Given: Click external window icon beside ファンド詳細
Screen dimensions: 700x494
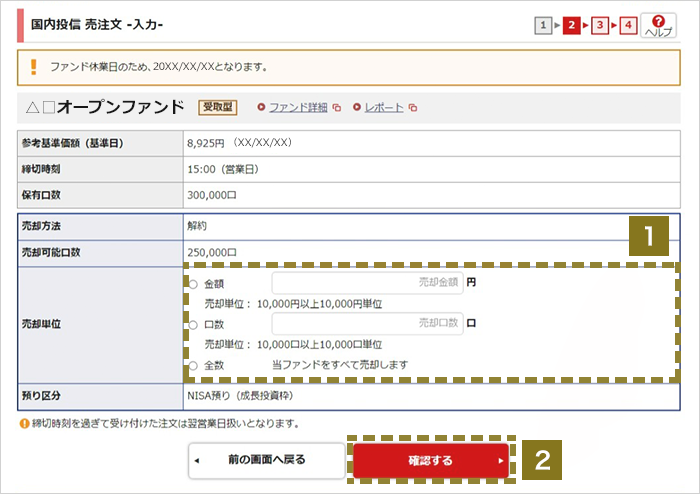Looking at the screenshot, I should [x=337, y=108].
